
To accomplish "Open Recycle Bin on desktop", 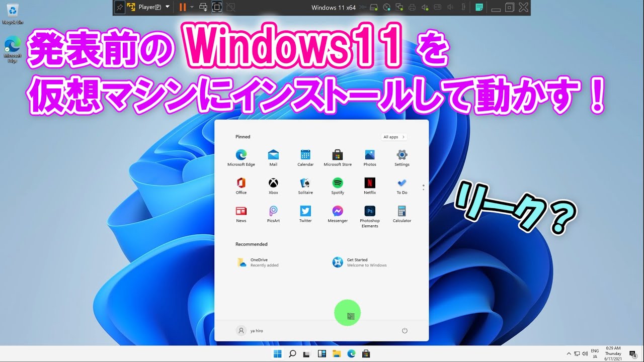I will 13,14.
